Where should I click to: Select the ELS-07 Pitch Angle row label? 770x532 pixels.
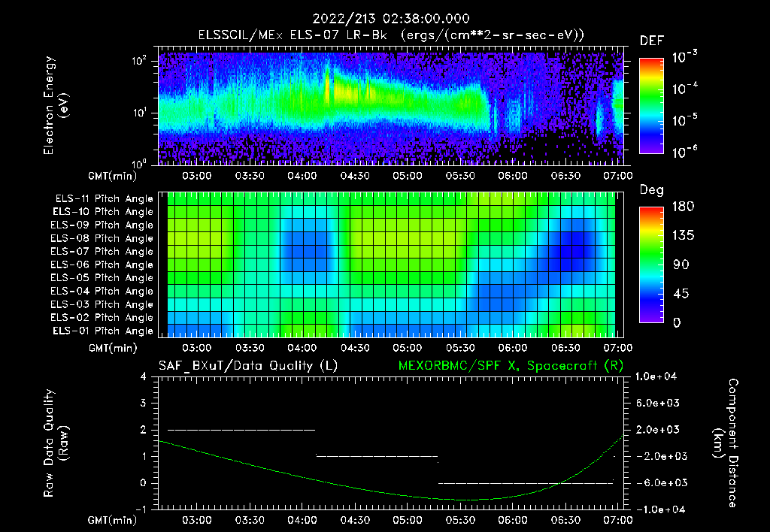(x=102, y=251)
